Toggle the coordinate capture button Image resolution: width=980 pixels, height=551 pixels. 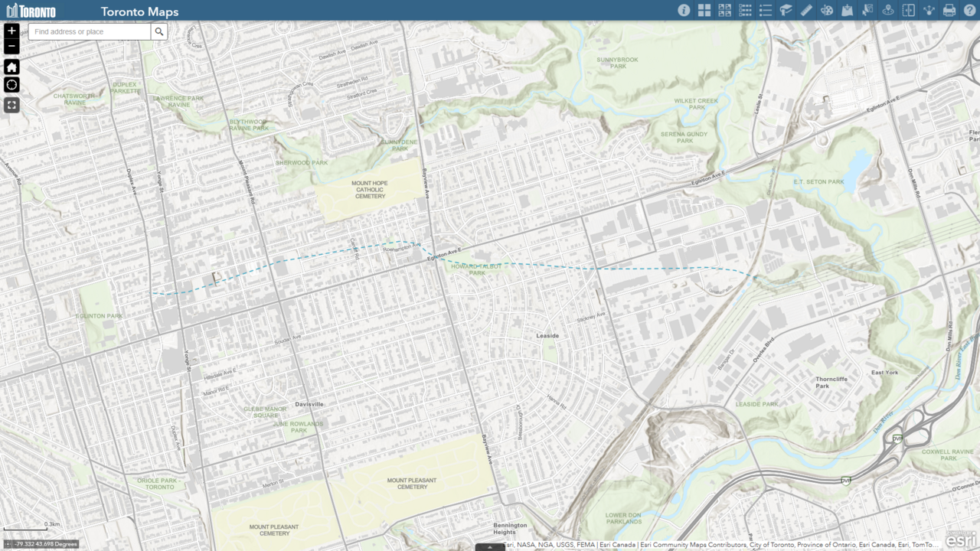tap(8, 544)
